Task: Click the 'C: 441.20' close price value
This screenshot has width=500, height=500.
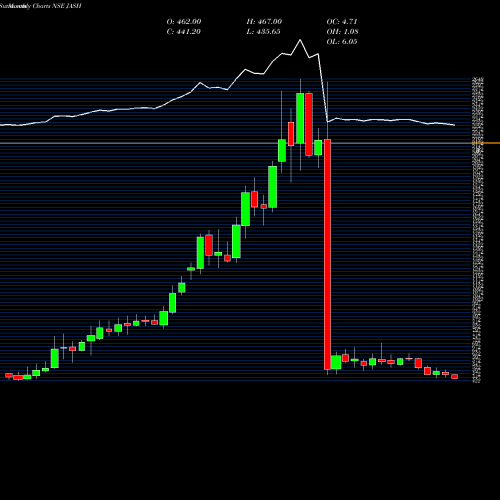Action: [184, 32]
